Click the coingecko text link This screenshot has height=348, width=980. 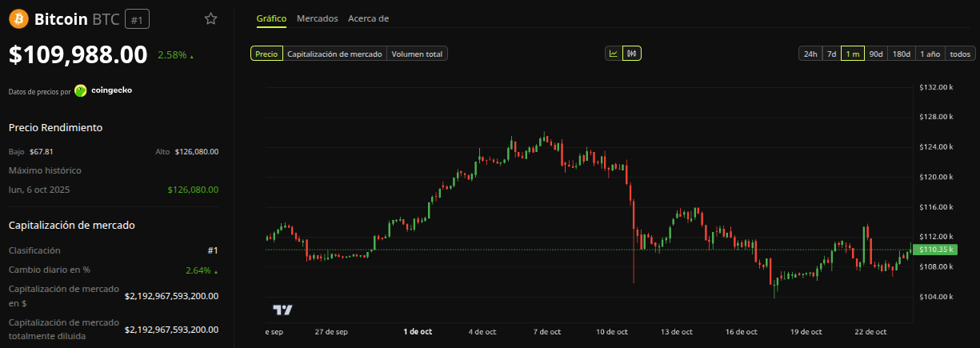[111, 90]
